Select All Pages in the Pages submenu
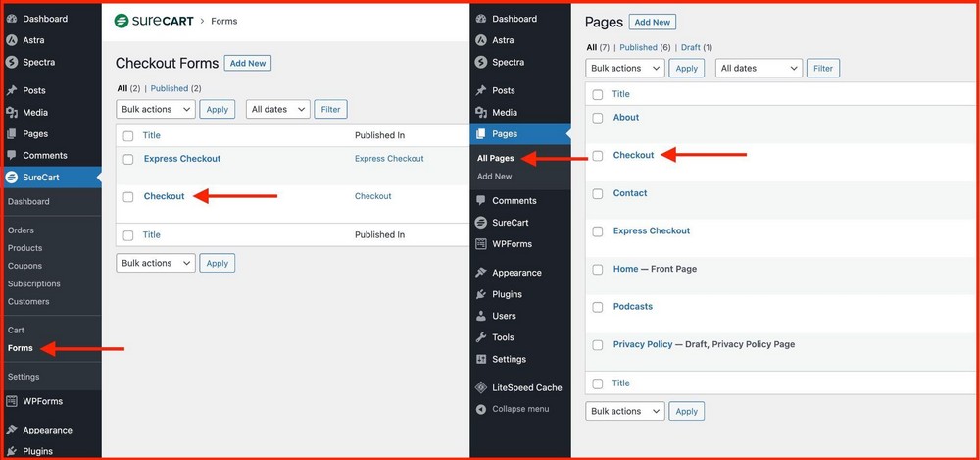Image resolution: width=980 pixels, height=460 pixels. tap(495, 158)
